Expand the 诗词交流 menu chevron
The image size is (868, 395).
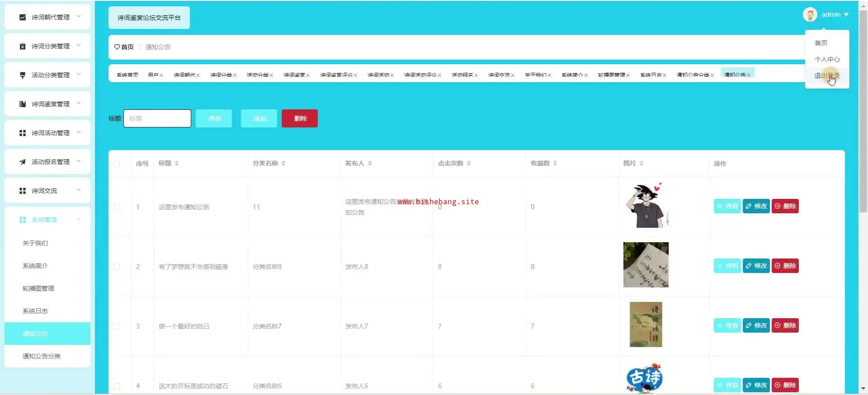click(79, 190)
